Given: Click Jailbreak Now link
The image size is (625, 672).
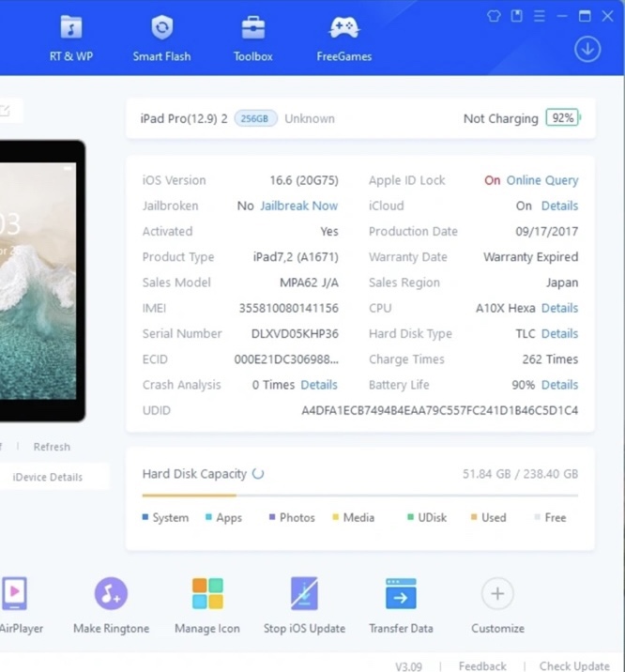Looking at the screenshot, I should tap(299, 206).
